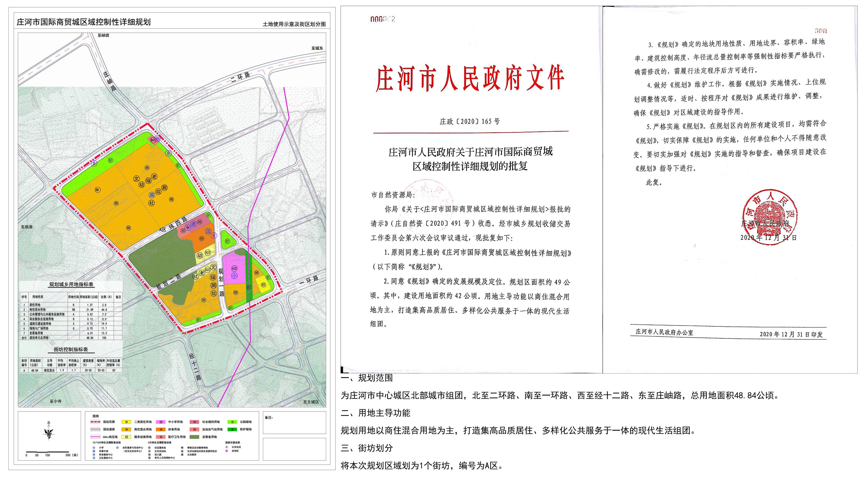
Task: Select the 社会福利用地 legend swatch
Action: 194,422
